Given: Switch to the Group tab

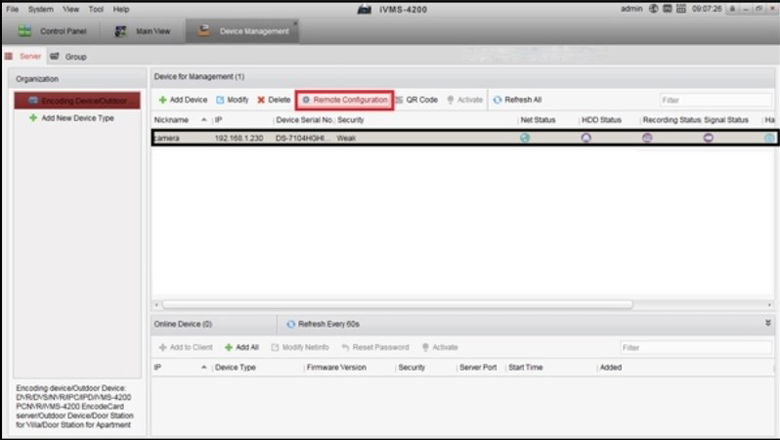Looking at the screenshot, I should 68,57.
